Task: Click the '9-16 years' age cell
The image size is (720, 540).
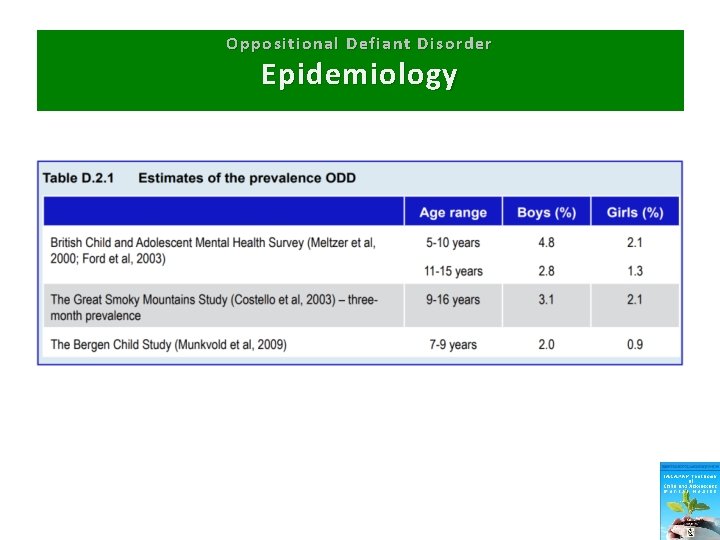Action: [453, 300]
